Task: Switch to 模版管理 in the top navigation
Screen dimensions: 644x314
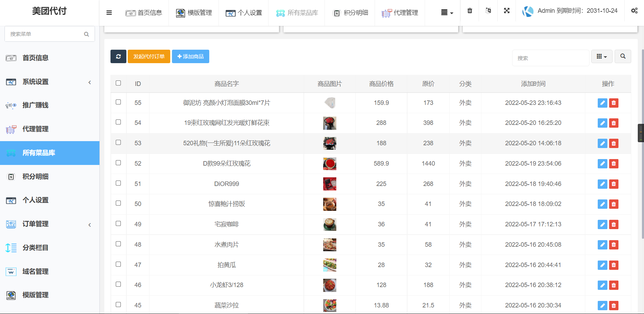Action: 194,13
